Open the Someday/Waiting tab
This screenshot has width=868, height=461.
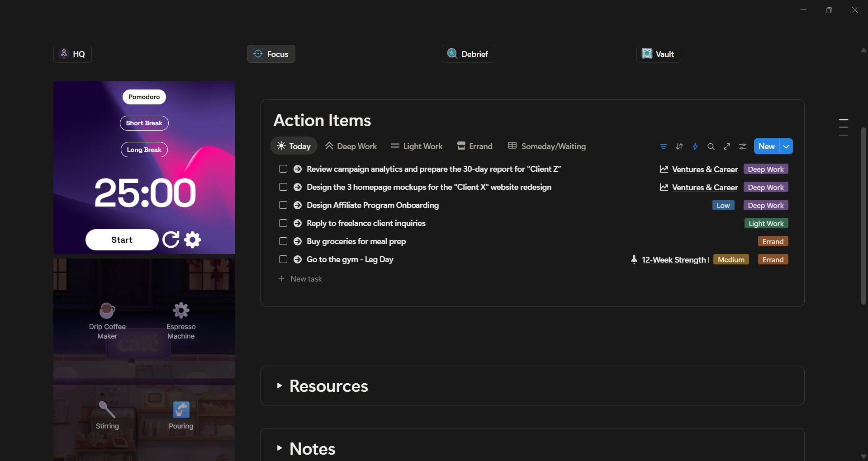[x=546, y=146]
